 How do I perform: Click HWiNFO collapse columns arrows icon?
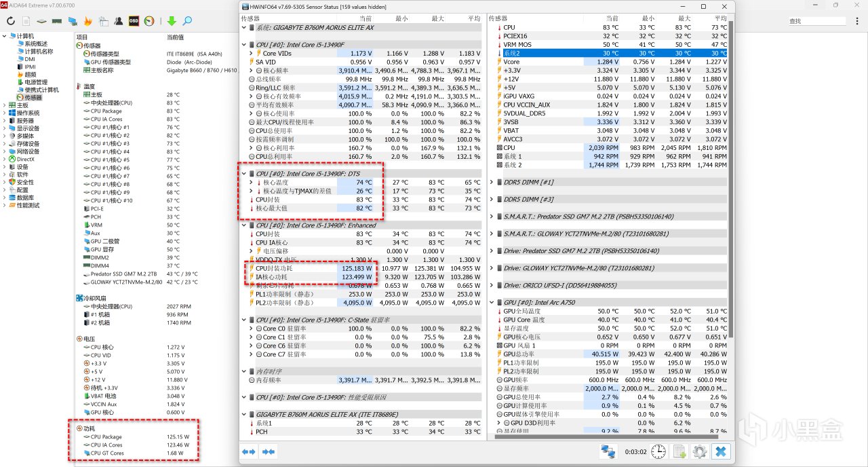tap(269, 451)
